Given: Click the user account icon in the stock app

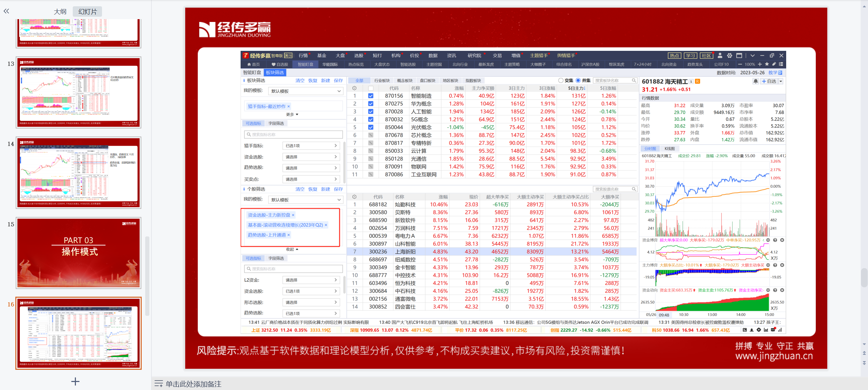Looking at the screenshot, I should point(720,55).
